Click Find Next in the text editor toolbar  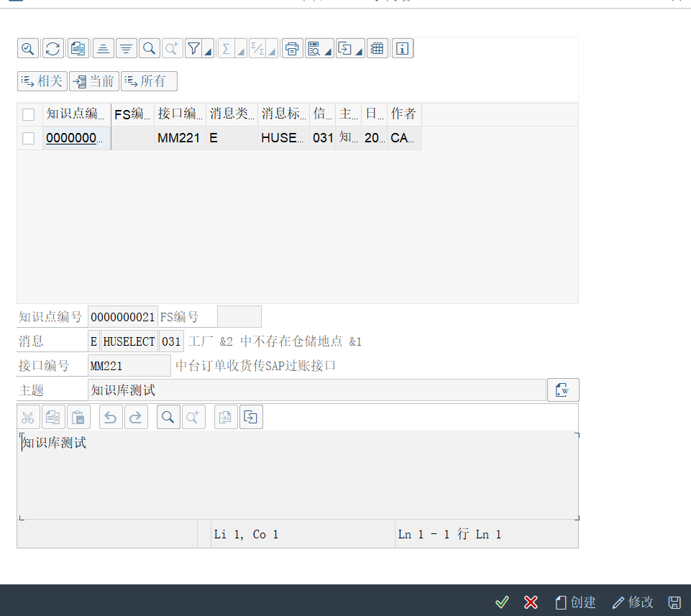[193, 418]
